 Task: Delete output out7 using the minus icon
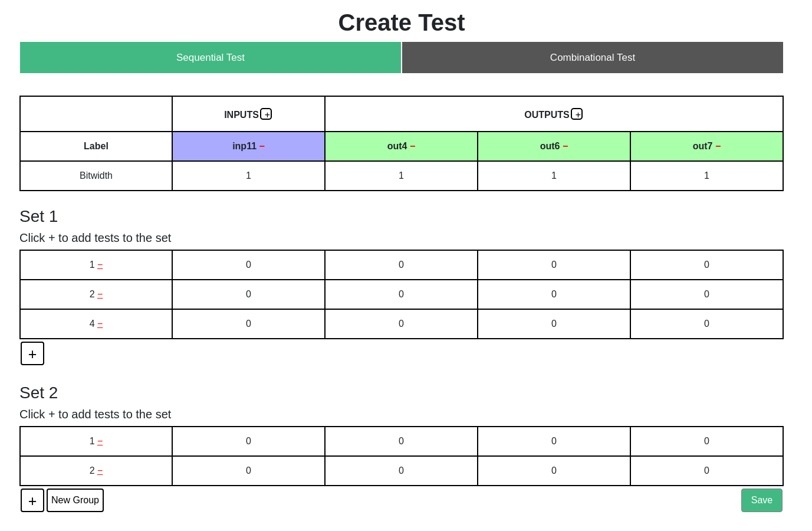click(x=719, y=146)
